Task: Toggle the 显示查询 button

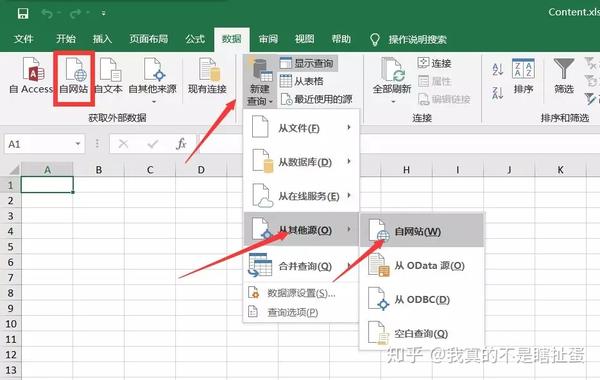Action: 308,63
